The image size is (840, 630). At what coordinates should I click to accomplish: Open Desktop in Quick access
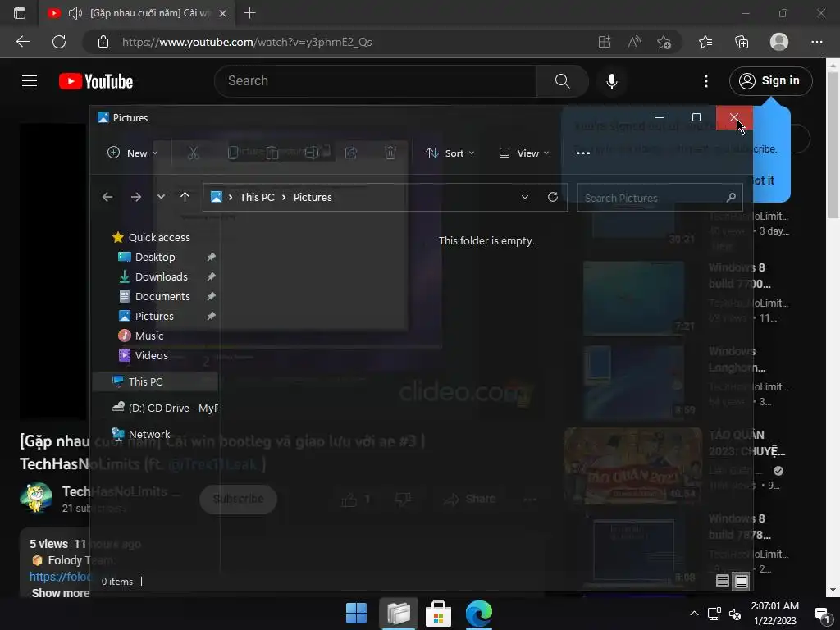click(155, 257)
